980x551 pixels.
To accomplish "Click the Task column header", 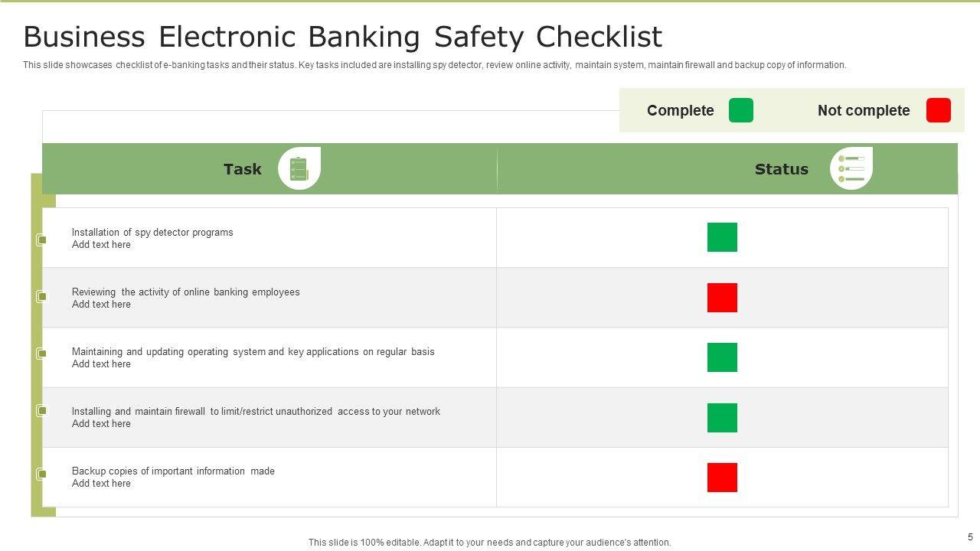I will click(x=242, y=169).
